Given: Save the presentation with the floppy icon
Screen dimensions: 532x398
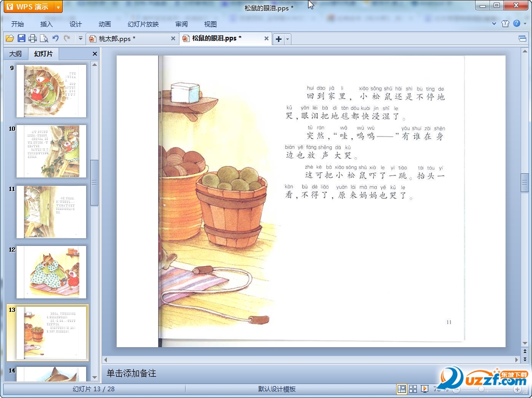Looking at the screenshot, I should (21, 38).
